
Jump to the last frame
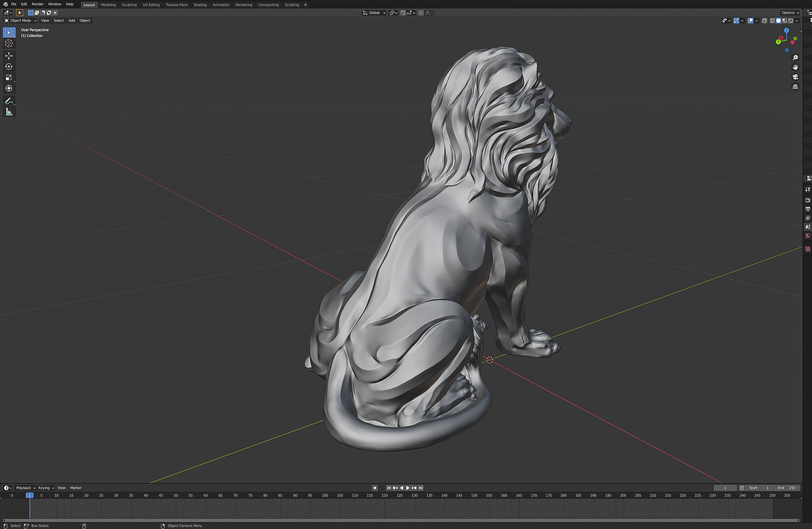[x=421, y=488]
